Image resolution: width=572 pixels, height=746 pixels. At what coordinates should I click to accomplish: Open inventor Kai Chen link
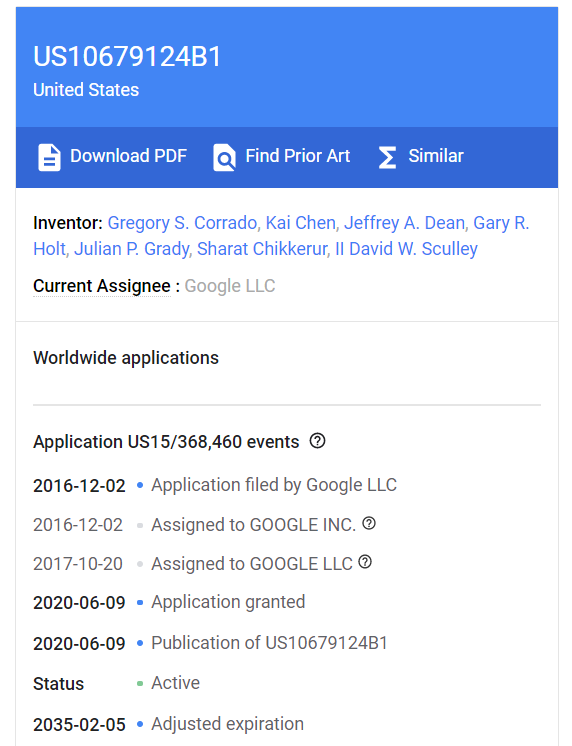point(301,223)
